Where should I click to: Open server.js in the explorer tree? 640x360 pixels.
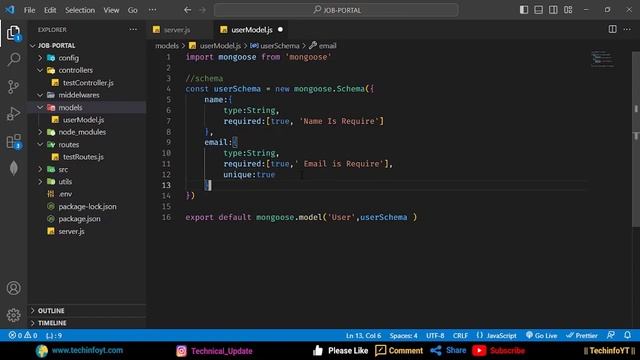[x=87, y=231]
